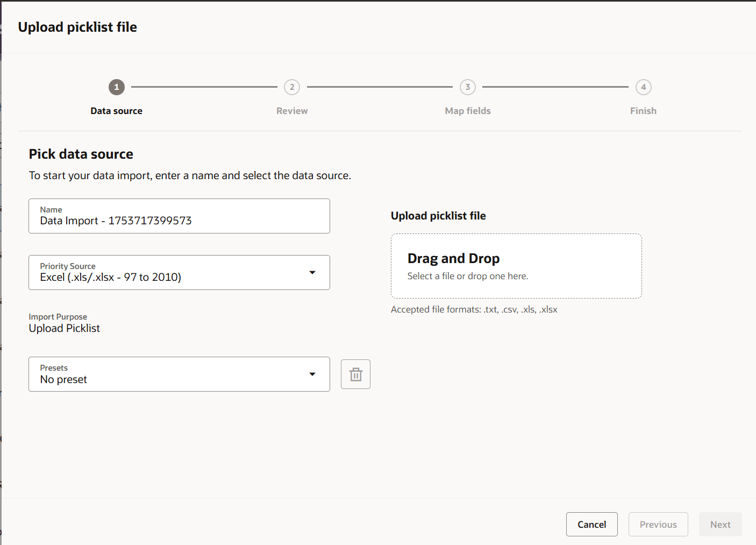
Task: Click the accepted file formats note
Action: [x=474, y=310]
